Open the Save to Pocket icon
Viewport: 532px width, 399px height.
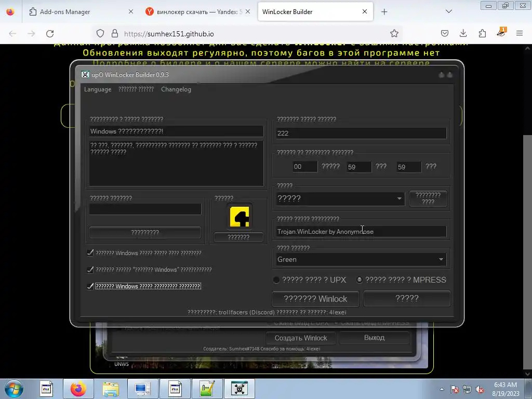(445, 33)
